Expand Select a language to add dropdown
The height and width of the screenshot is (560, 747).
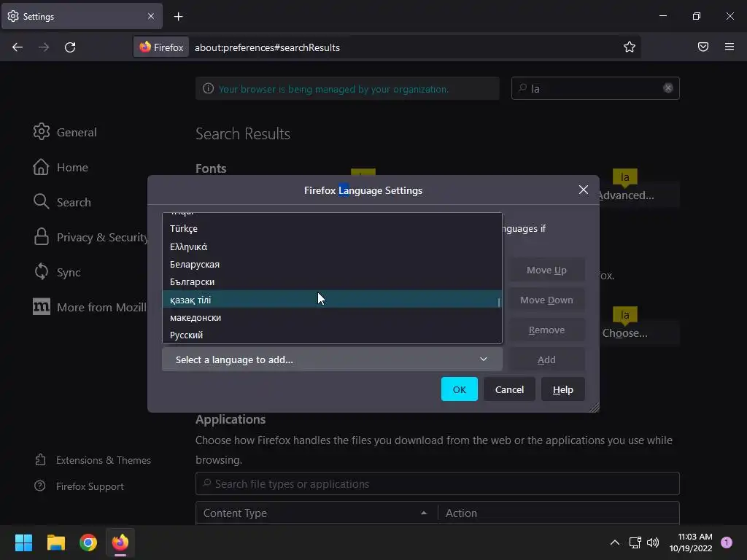(x=332, y=359)
